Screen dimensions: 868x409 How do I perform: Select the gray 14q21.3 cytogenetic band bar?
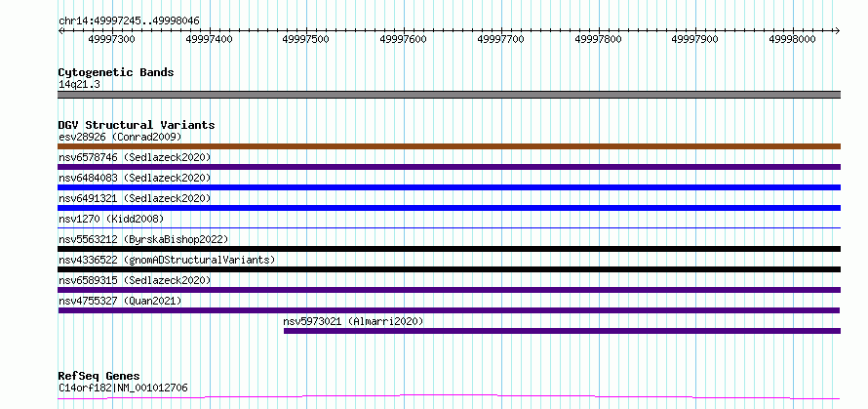tap(450, 95)
